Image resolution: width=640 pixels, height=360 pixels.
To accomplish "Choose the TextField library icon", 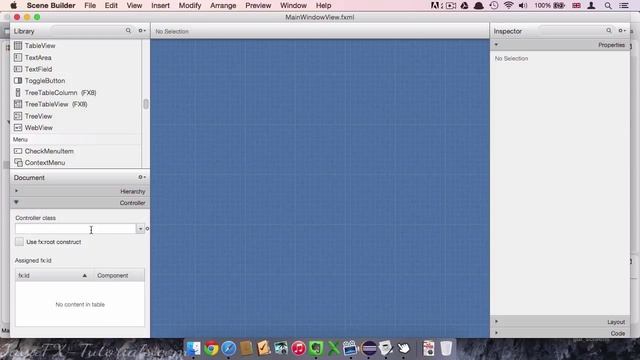I will (x=18, y=69).
